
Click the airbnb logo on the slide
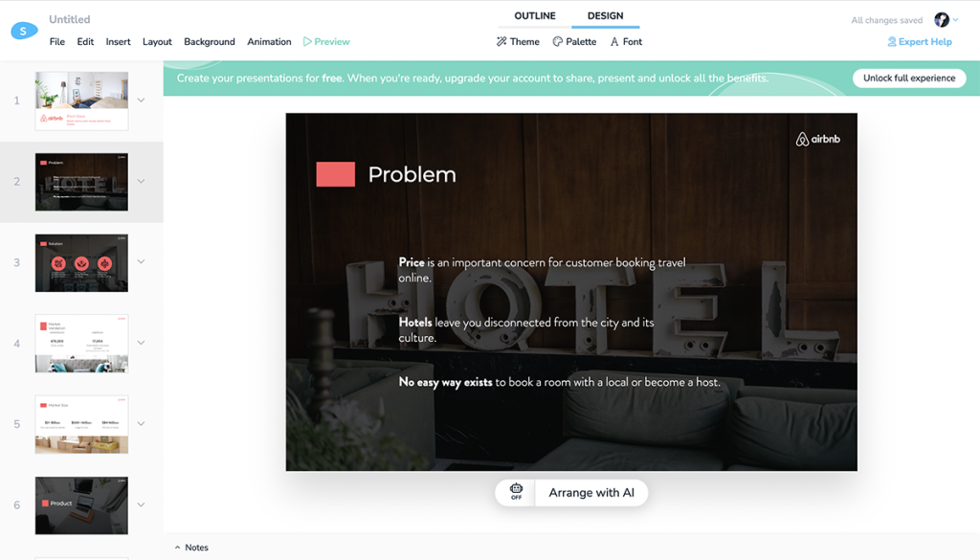818,138
